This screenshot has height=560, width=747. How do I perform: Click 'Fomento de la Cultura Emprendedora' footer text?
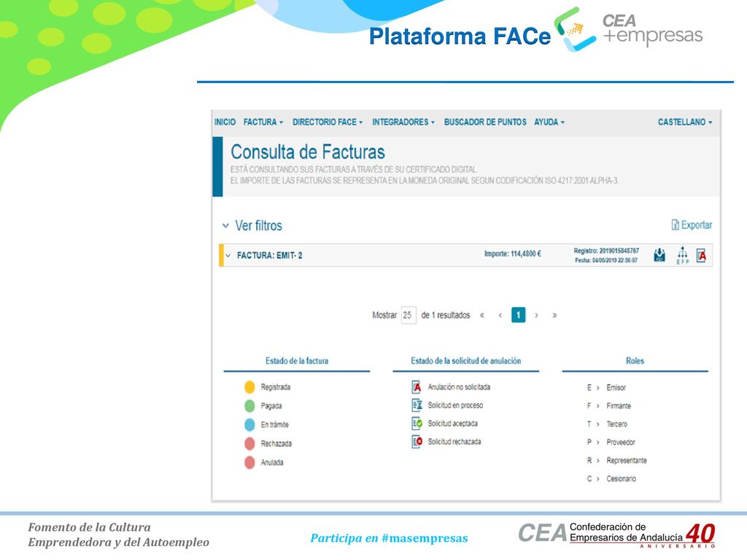(x=118, y=534)
